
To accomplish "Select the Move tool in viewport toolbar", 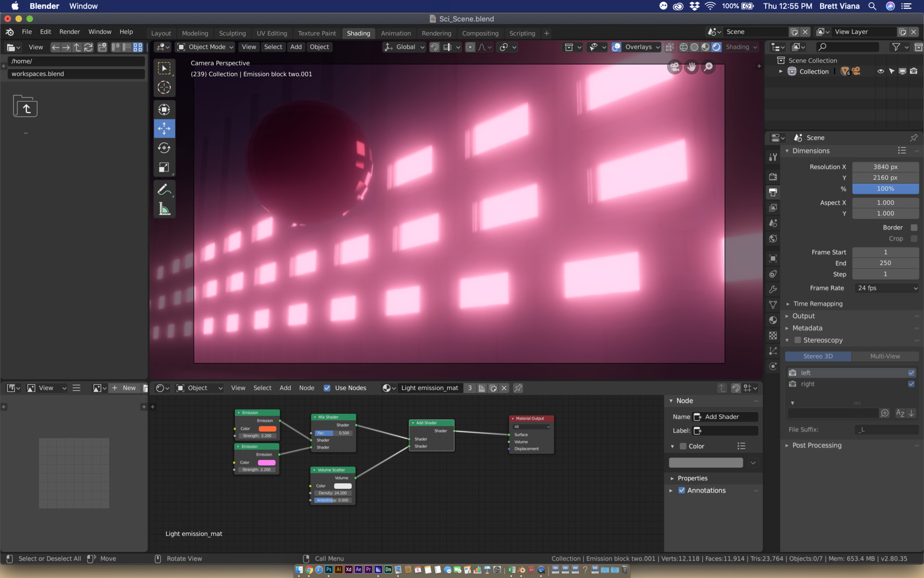I will coord(164,129).
